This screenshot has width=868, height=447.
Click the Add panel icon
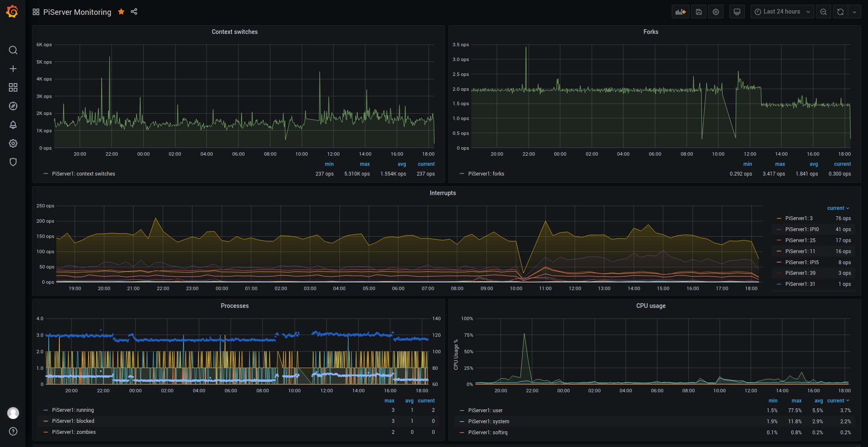(x=680, y=12)
